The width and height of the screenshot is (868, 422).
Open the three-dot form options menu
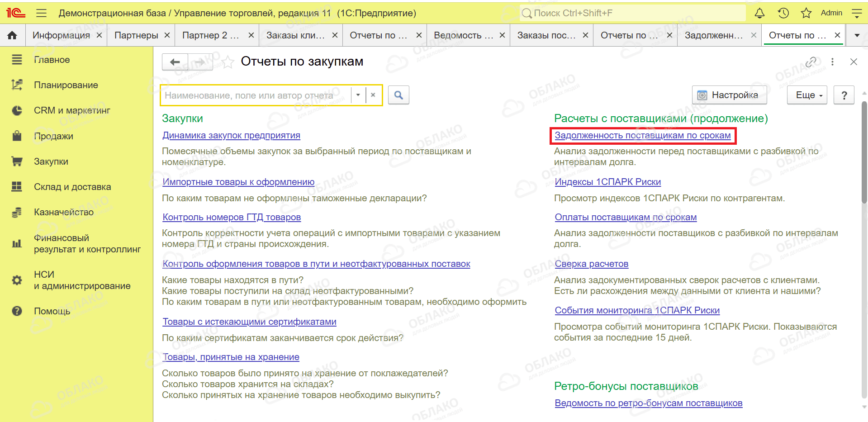[832, 62]
